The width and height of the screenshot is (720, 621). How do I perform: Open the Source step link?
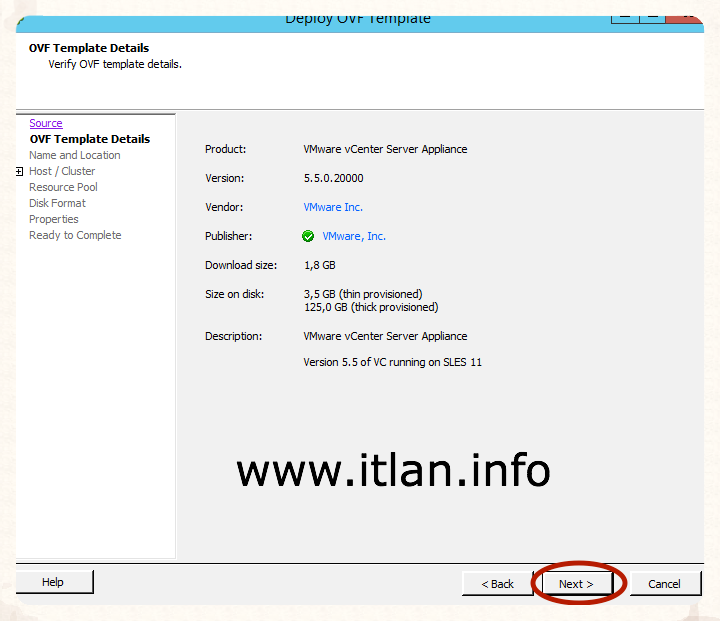(x=46, y=123)
